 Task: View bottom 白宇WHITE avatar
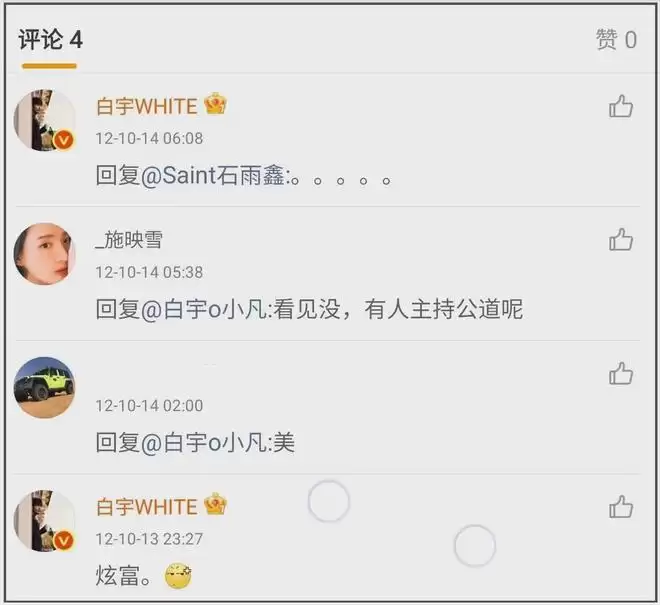click(x=45, y=521)
